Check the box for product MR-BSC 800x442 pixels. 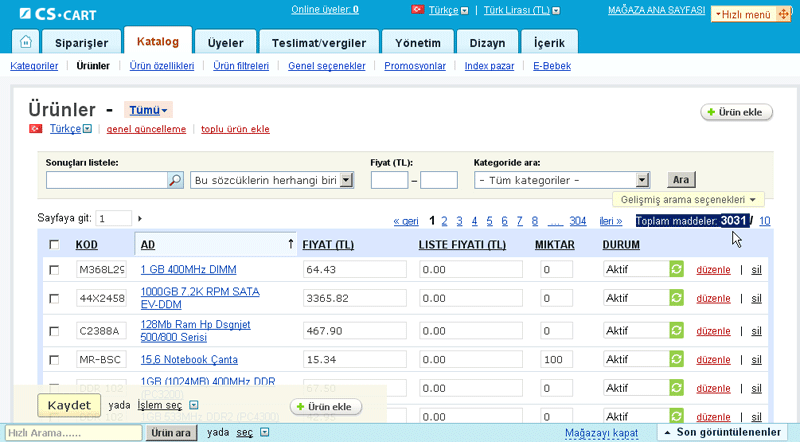click(54, 360)
